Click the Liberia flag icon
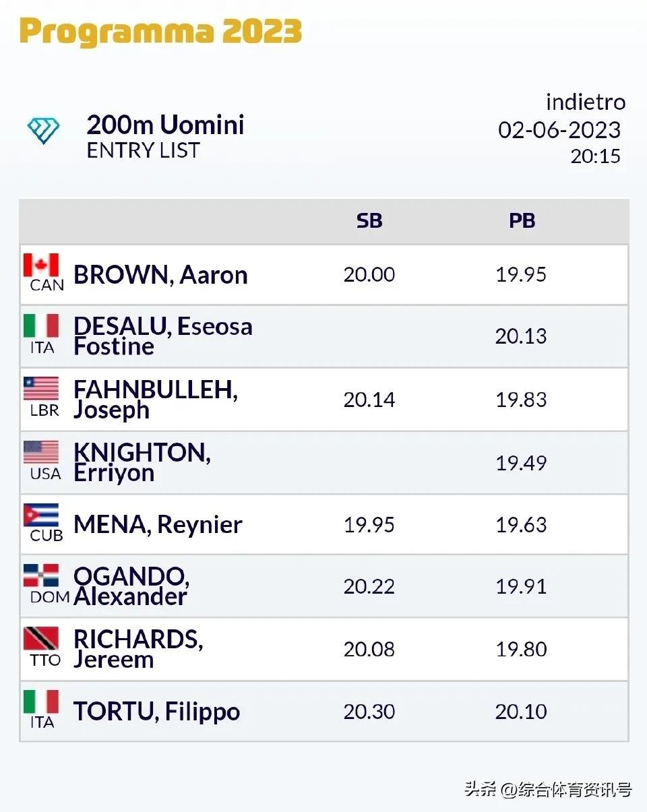Screen dimensions: 647x812 click(41, 389)
